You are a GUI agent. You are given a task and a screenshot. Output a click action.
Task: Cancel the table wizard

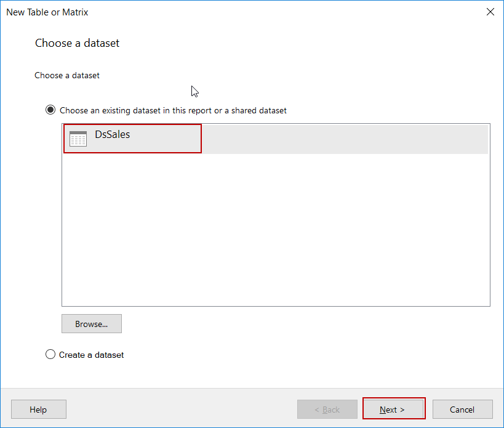click(462, 410)
